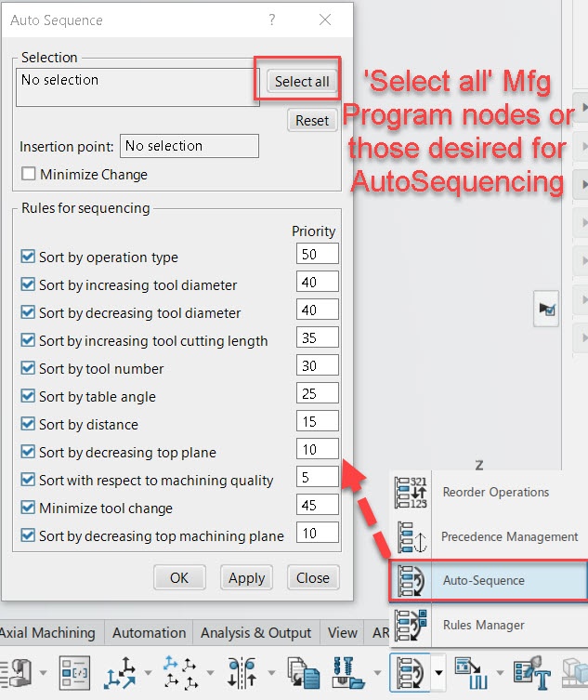Click priority field 45 for Minimize tool change

[x=317, y=505]
